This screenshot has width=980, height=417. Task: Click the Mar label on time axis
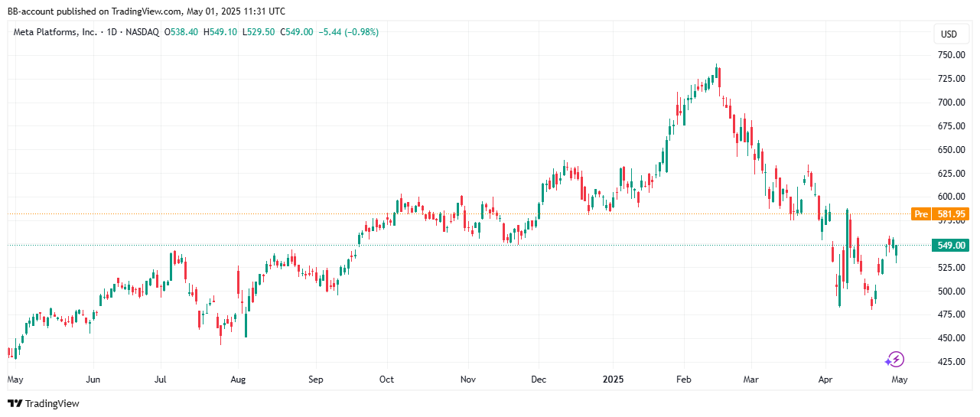pyautogui.click(x=751, y=379)
